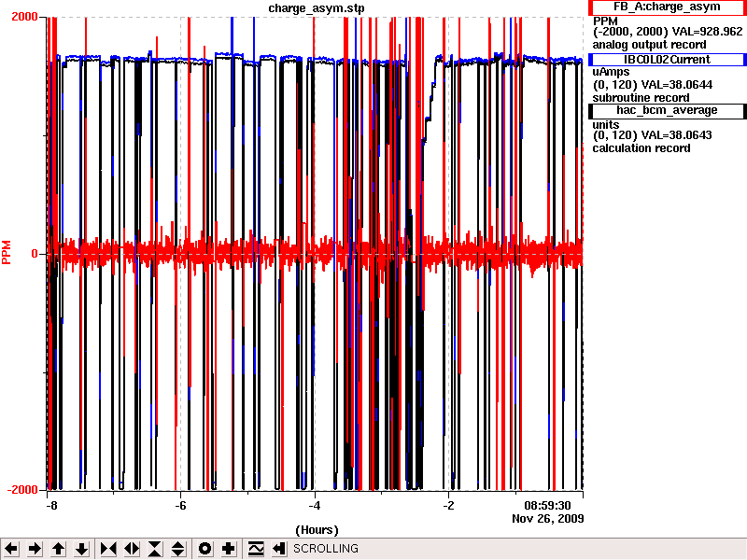Select the FB_A:charge_asym curve legend
The height and width of the screenshot is (560, 747).
[667, 7]
